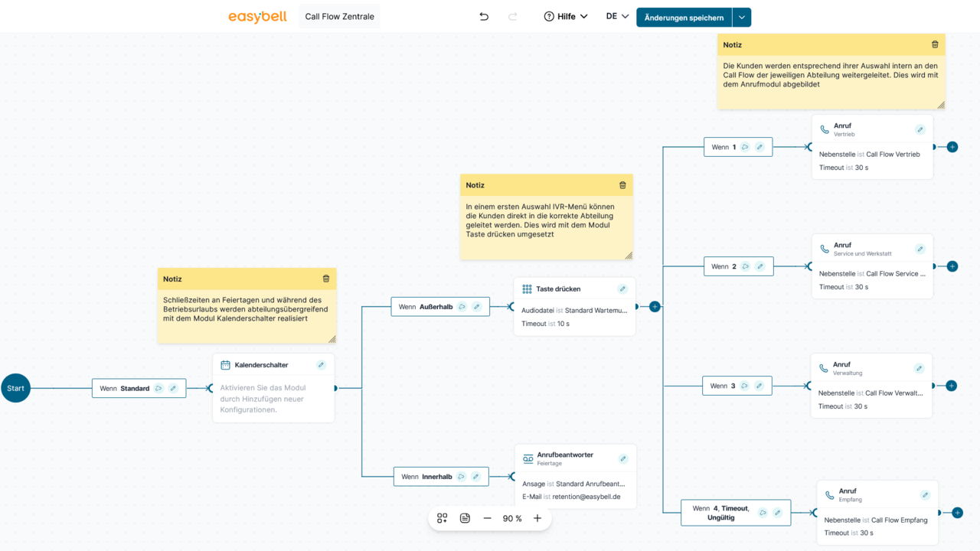Click the undo arrow icon

[x=484, y=17]
